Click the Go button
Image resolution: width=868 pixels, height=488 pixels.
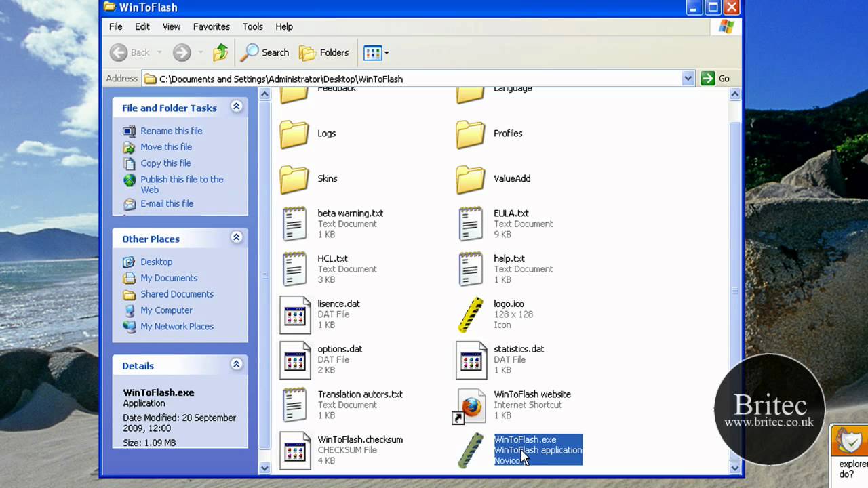716,79
